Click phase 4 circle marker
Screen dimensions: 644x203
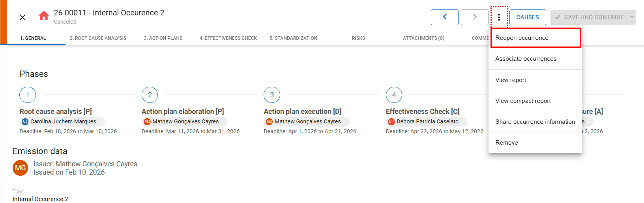(x=394, y=95)
